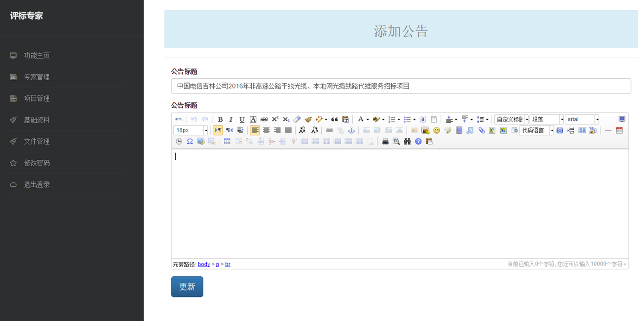Justify text on both sides
Screen dimensions: 644x321
click(288, 130)
